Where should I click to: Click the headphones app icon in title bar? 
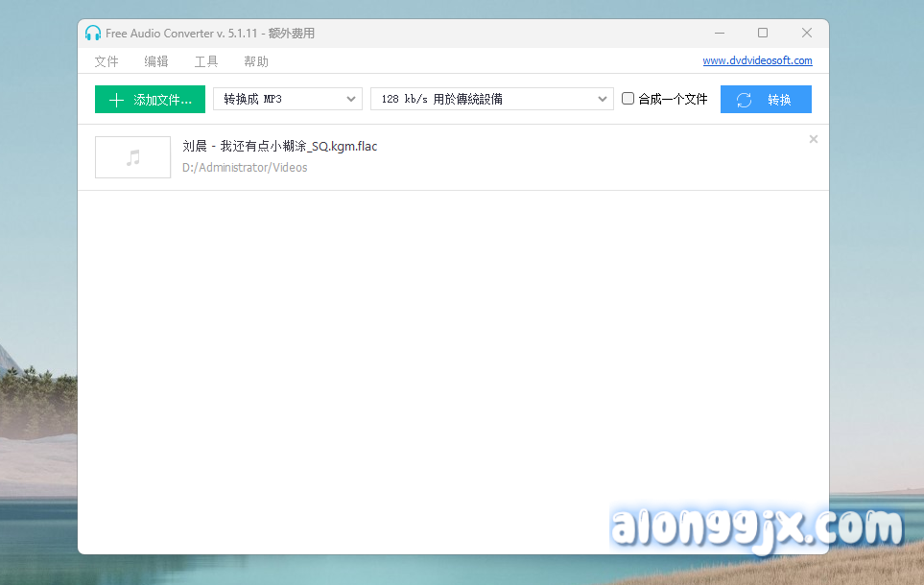[93, 33]
